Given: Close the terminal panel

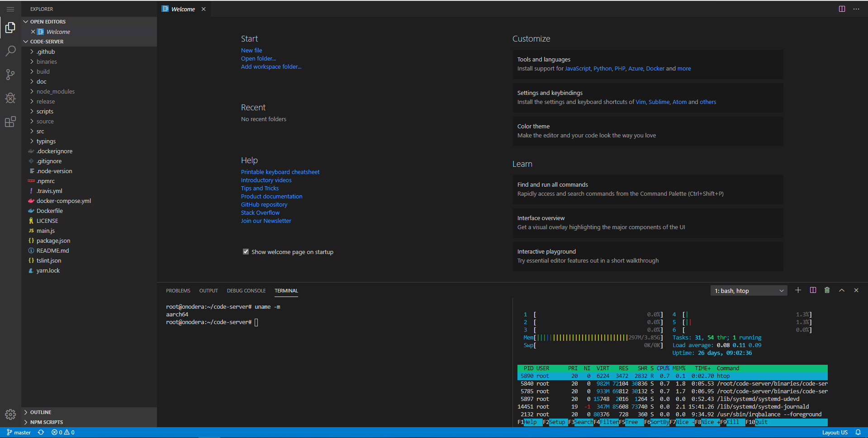Looking at the screenshot, I should pos(856,290).
